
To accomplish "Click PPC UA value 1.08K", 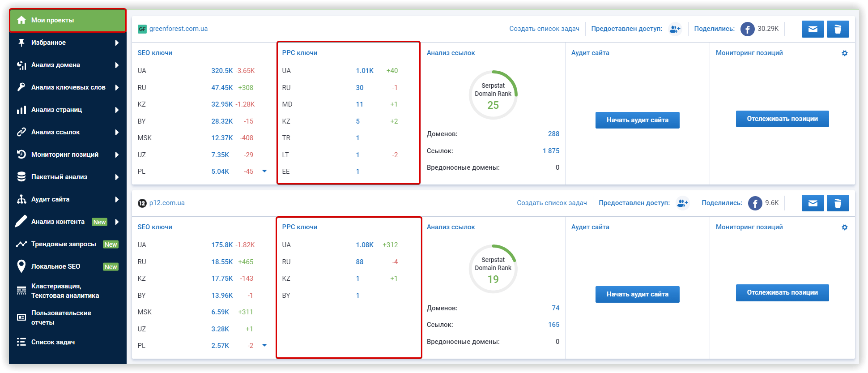I will click(365, 245).
